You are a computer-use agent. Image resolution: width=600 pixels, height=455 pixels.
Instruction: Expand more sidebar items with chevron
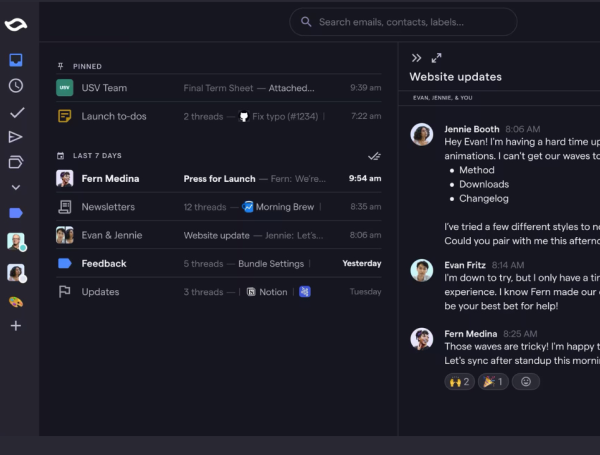pyautogui.click(x=16, y=187)
